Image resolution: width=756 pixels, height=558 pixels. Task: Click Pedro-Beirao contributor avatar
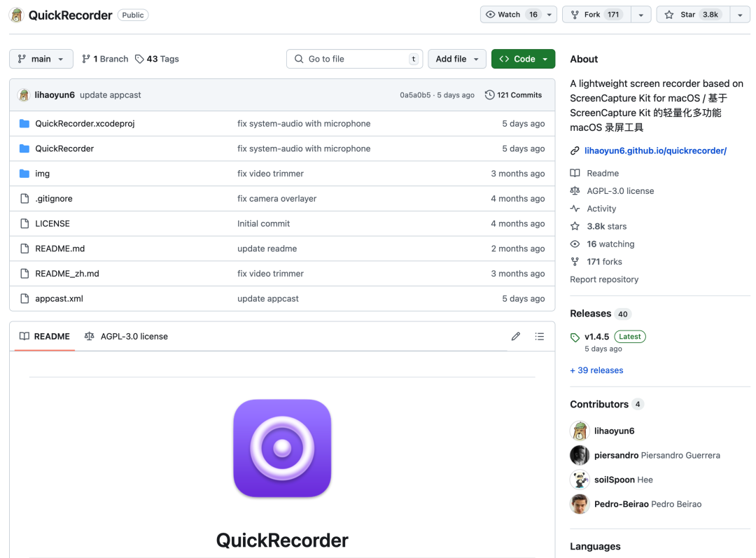pos(580,504)
